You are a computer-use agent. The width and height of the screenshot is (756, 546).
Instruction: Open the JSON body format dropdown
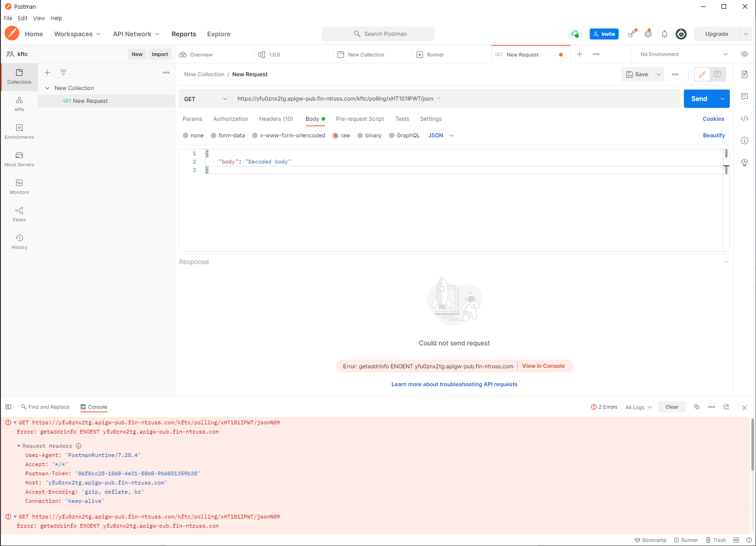[x=441, y=135]
